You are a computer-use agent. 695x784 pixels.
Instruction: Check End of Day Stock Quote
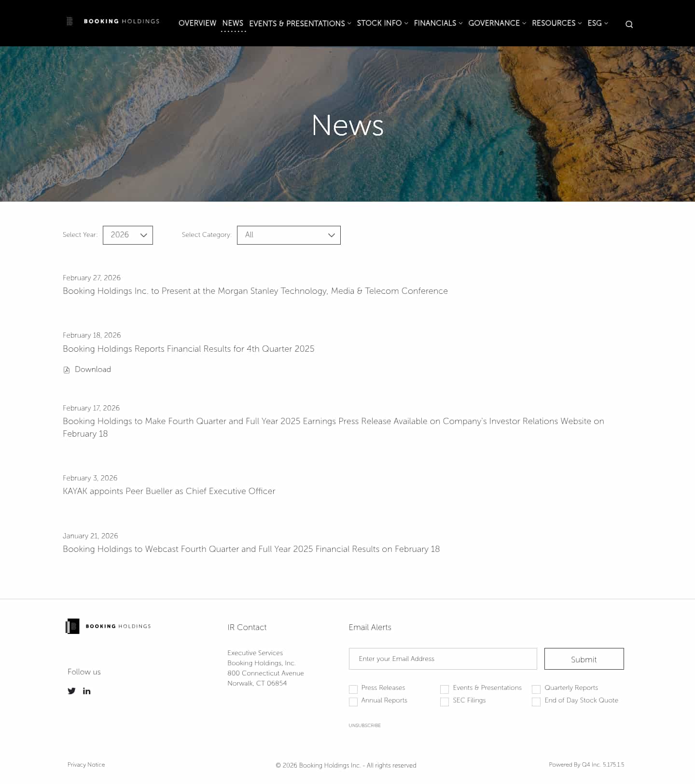click(536, 701)
